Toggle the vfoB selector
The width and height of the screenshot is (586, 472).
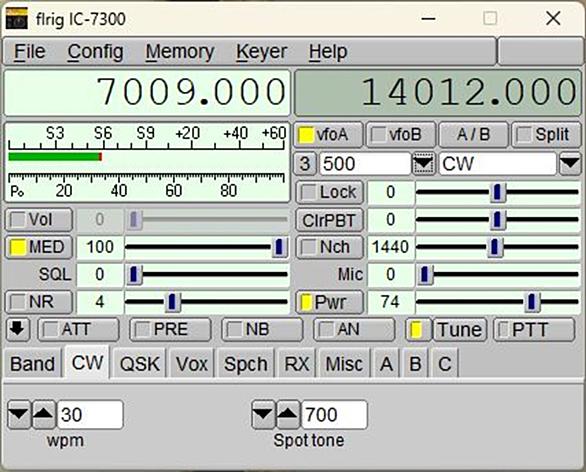pos(401,135)
